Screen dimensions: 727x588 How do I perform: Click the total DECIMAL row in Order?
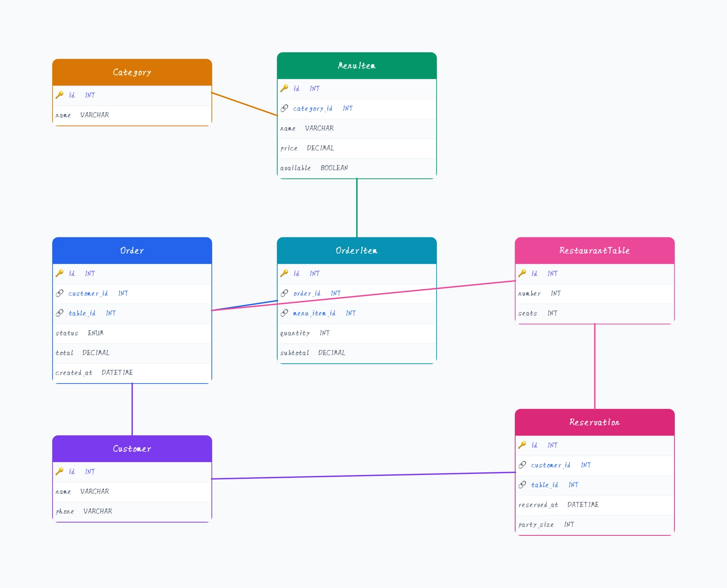132,353
